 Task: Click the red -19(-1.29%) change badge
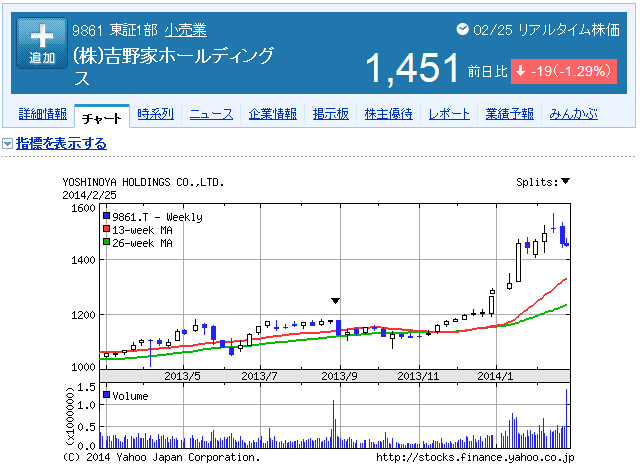(564, 71)
